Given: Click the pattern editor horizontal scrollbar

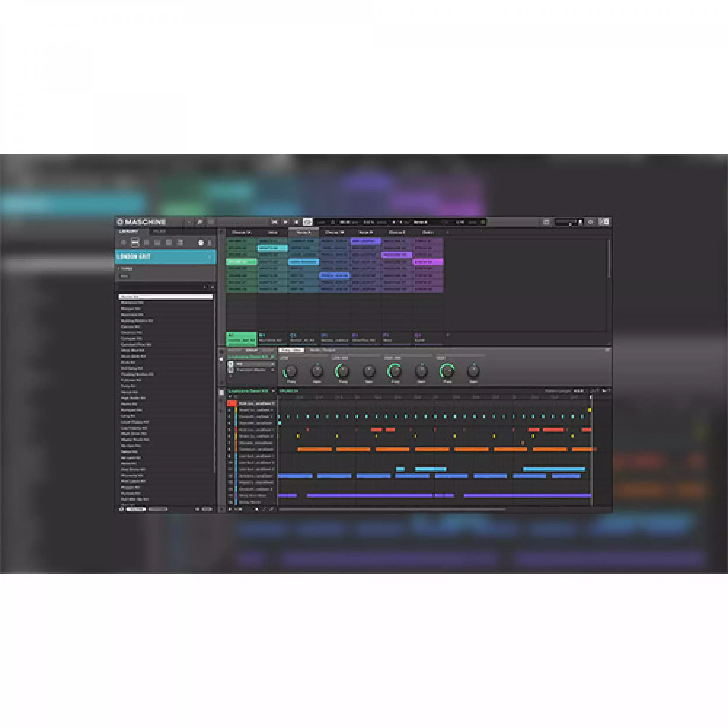Looking at the screenshot, I should pyautogui.click(x=392, y=509).
